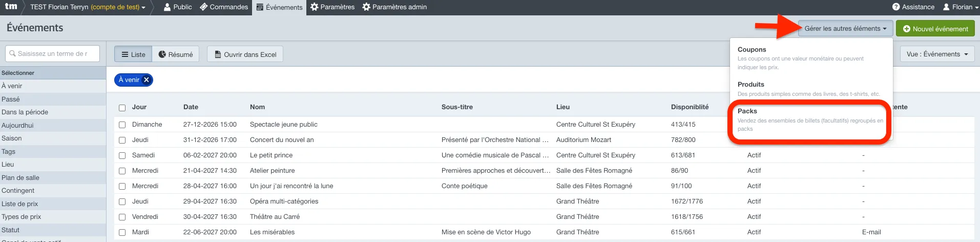Sort by the Lieu column header
The height and width of the screenshot is (242, 980).
point(563,107)
